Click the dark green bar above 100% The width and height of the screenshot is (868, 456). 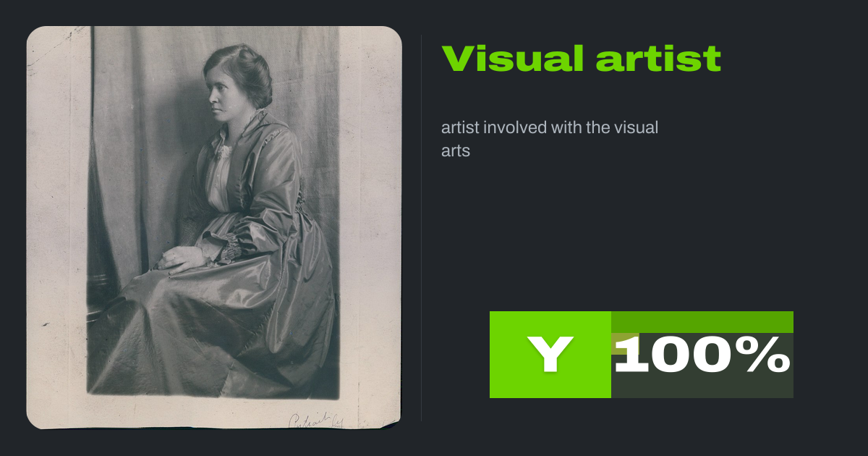tap(702, 322)
